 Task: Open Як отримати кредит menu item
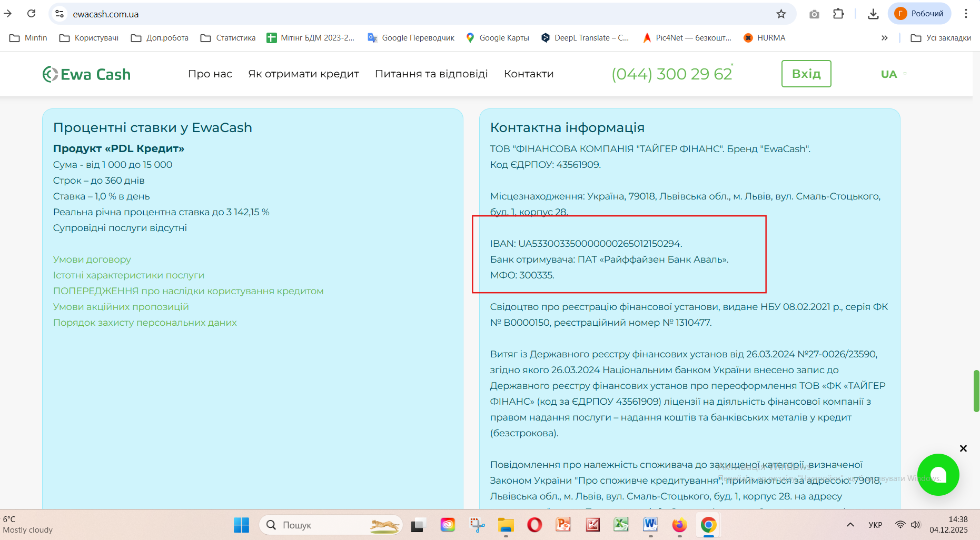[x=303, y=74]
